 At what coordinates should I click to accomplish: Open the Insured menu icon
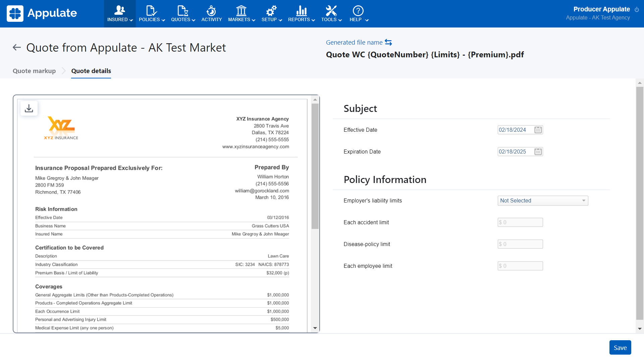120,11
